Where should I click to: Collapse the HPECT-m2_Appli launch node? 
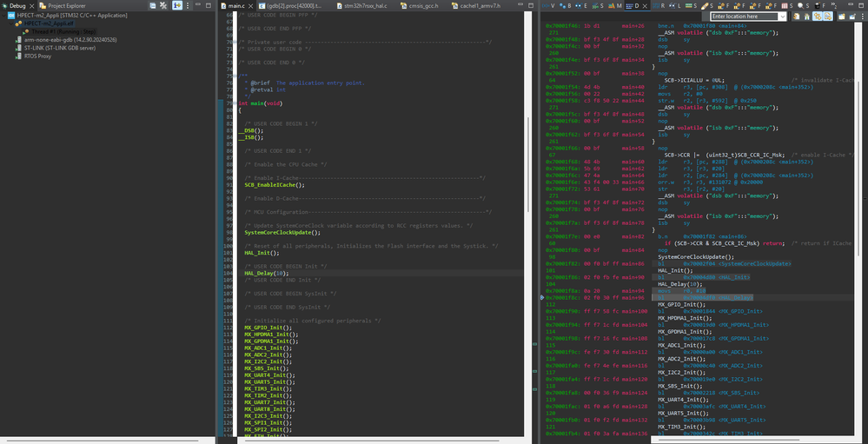3,16
